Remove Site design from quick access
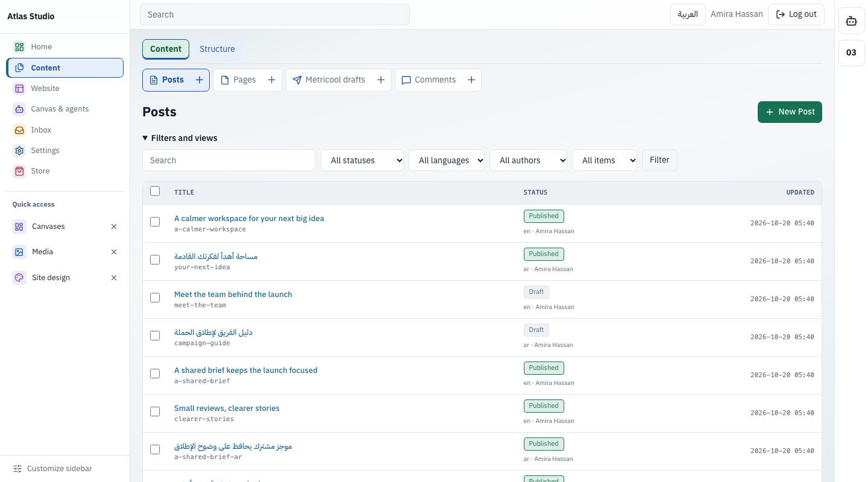Screen dimensions: 868x482 [x=114, y=278]
